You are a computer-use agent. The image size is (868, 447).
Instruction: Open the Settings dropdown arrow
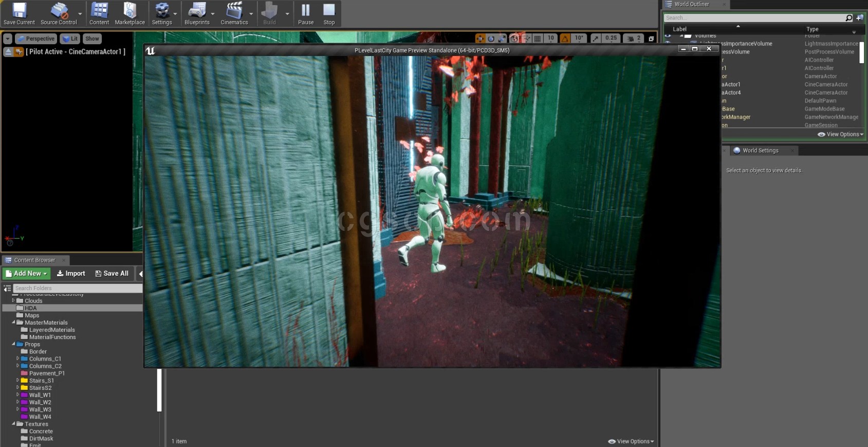(x=175, y=14)
